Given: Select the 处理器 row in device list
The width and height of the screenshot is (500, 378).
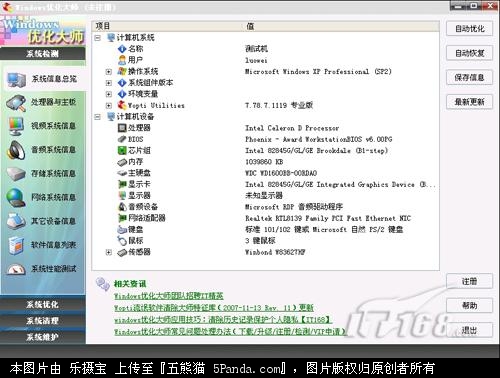Looking at the screenshot, I should [x=265, y=128].
